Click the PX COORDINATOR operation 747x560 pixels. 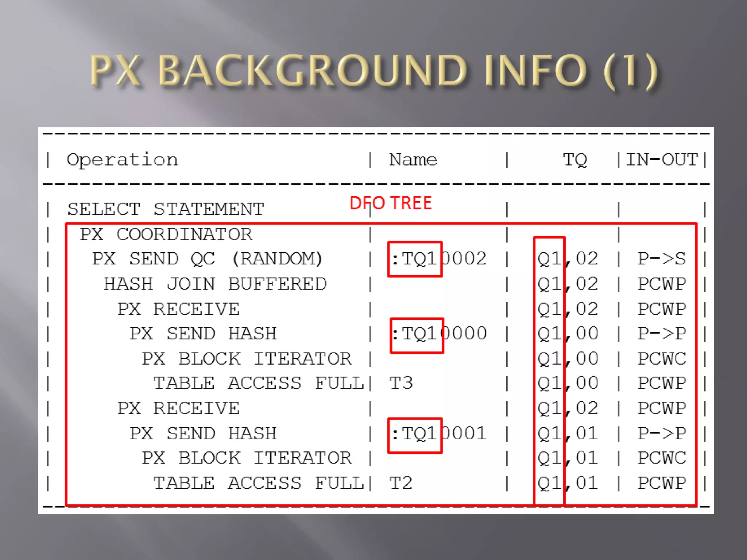pyautogui.click(x=166, y=234)
